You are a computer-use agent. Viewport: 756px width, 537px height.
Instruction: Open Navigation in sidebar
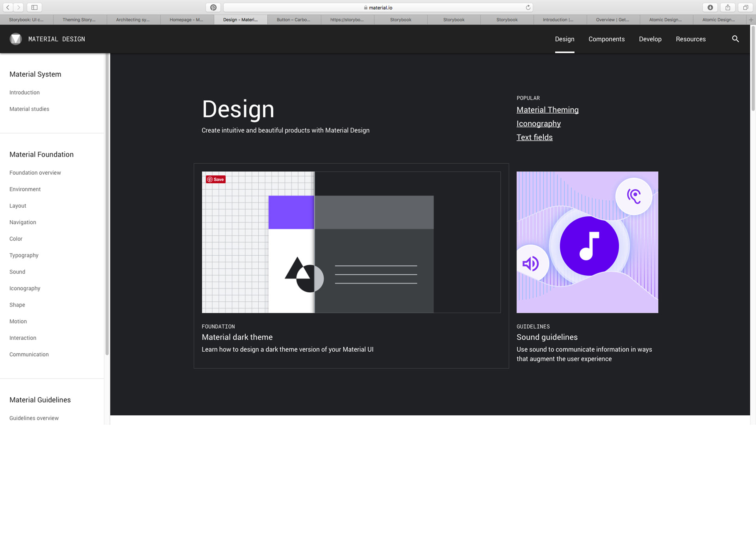coord(22,222)
